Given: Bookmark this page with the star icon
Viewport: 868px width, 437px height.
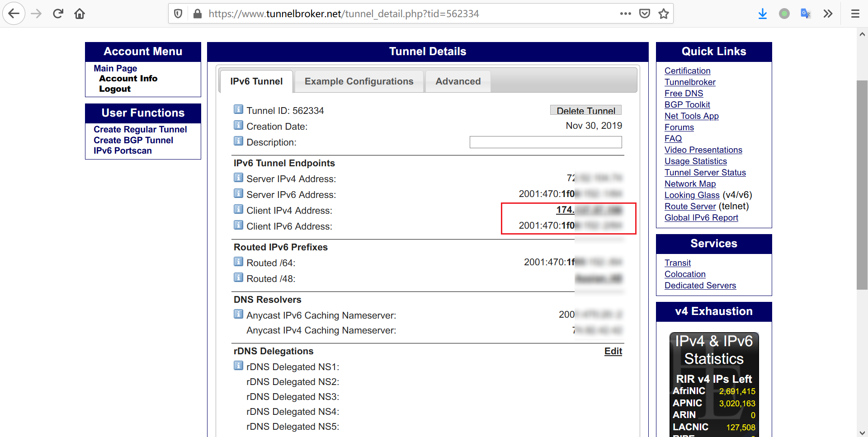Looking at the screenshot, I should 663,14.
